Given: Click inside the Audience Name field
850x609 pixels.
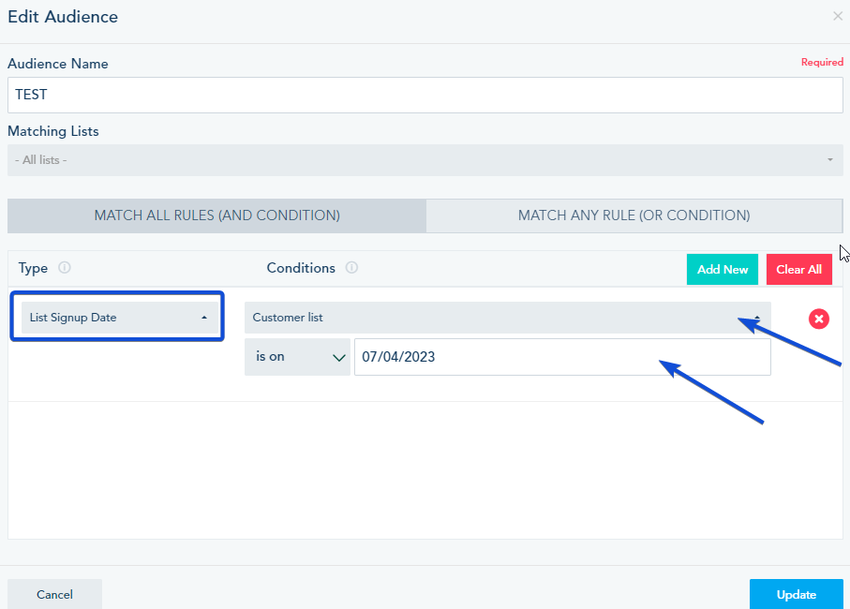Looking at the screenshot, I should click(425, 95).
